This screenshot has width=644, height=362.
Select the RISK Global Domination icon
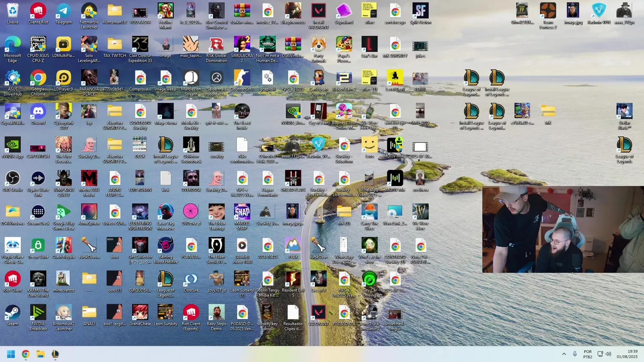(216, 50)
